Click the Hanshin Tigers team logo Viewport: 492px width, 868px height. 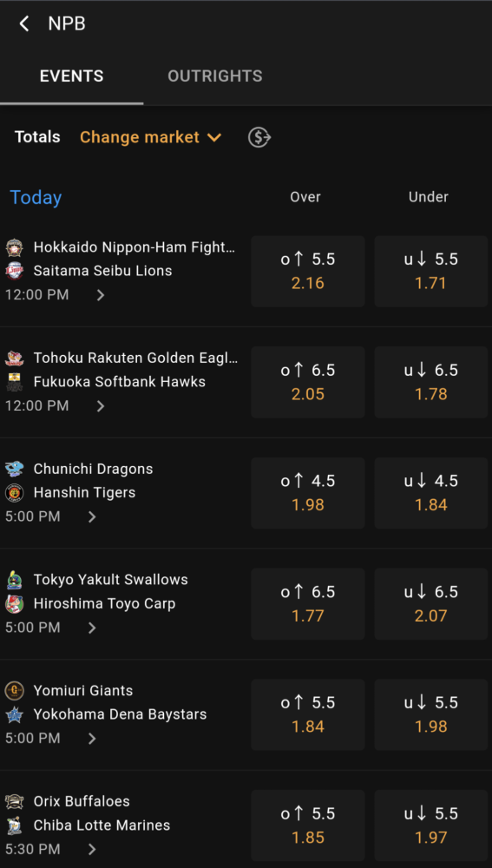point(15,492)
